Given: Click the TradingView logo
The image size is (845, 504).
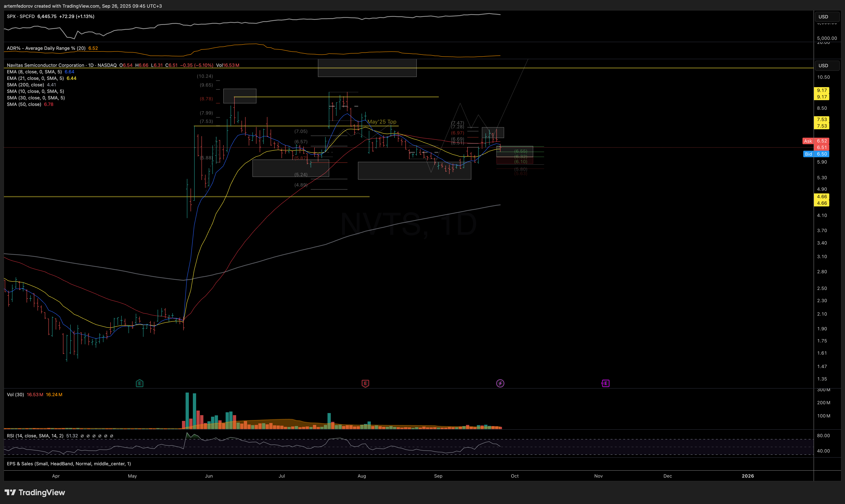Looking at the screenshot, I should (x=35, y=493).
